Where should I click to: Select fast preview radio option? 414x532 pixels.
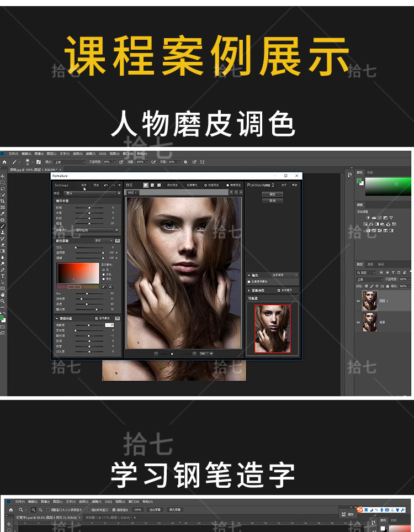point(205,185)
